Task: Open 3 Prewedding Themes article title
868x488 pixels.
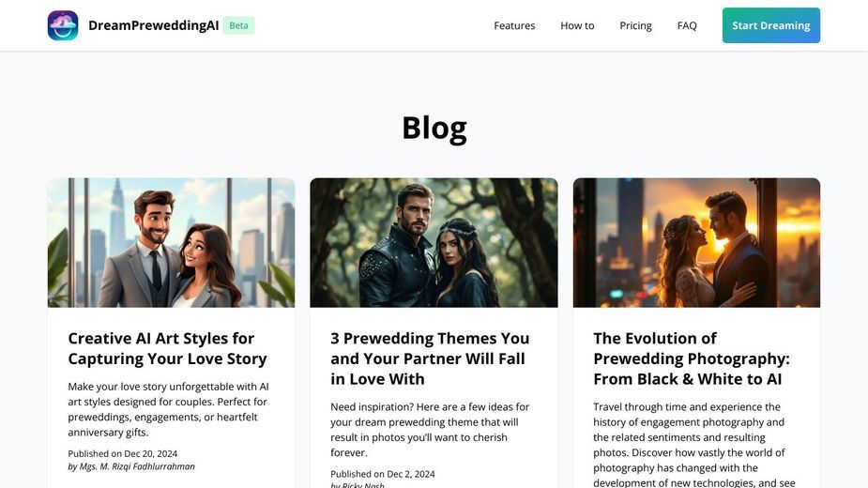Action: (430, 358)
